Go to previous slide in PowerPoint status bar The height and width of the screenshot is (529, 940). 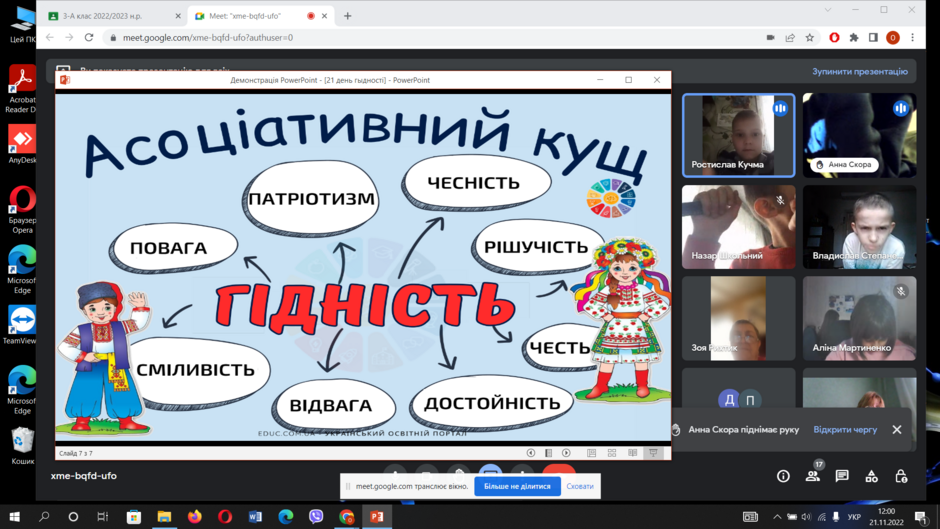click(x=531, y=453)
